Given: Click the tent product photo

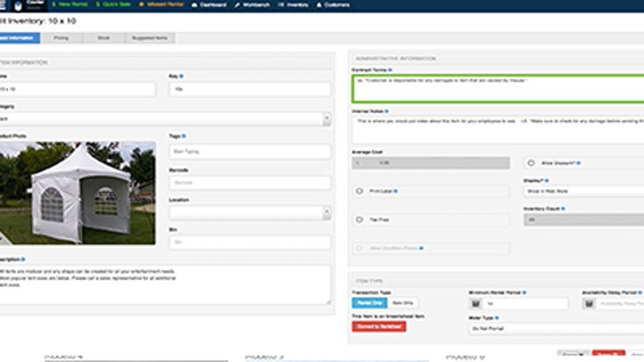Looking at the screenshot, I should [x=77, y=193].
